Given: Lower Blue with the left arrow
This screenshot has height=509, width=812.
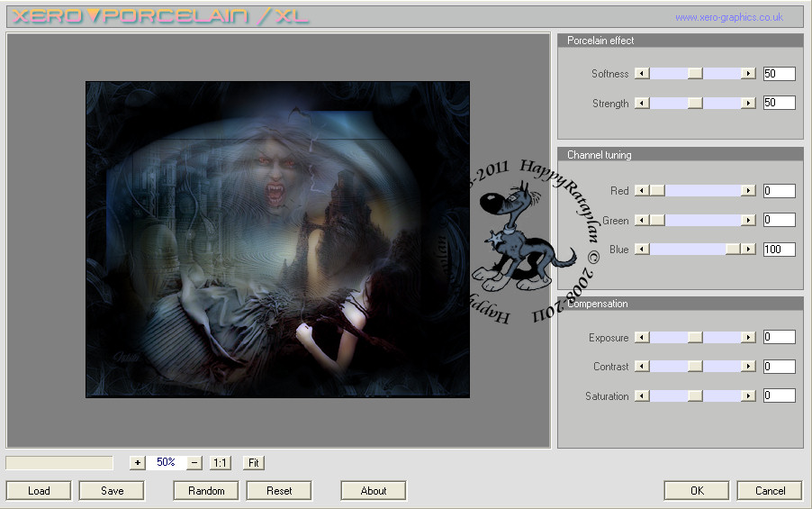Looking at the screenshot, I should coord(642,250).
